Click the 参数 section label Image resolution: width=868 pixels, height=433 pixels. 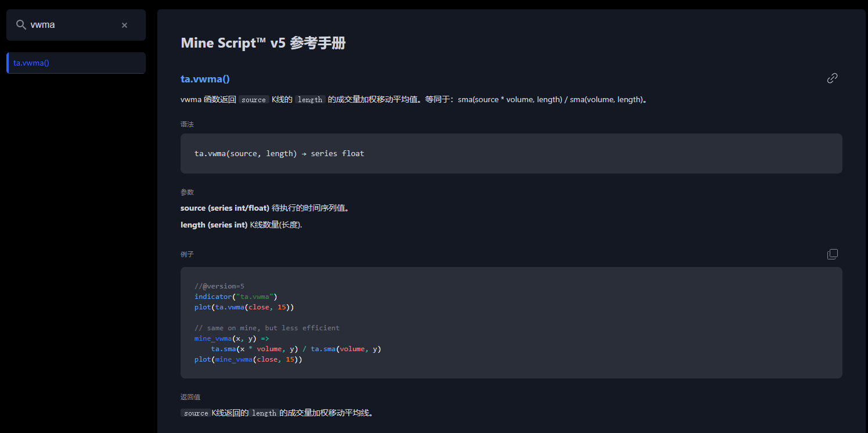tap(187, 192)
